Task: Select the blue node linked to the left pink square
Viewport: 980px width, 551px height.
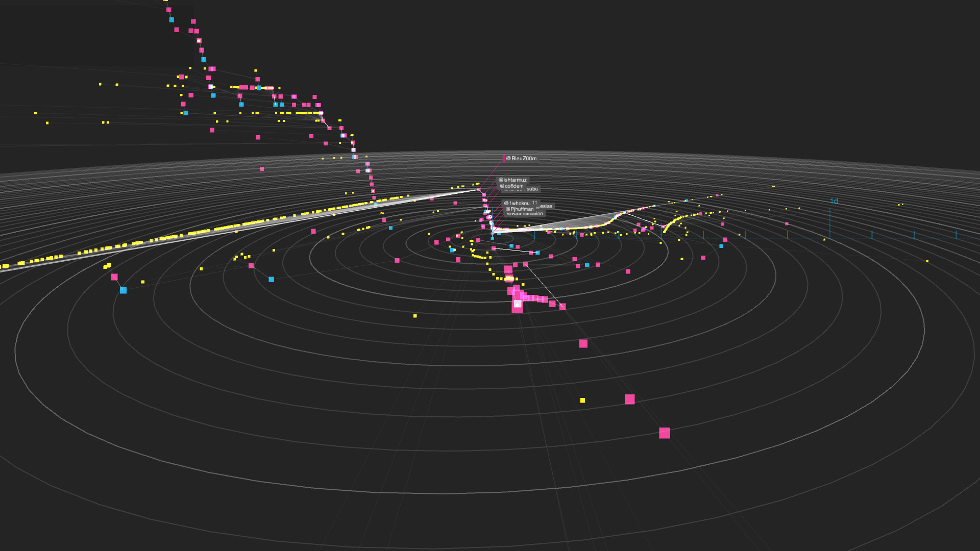Action: [271, 280]
